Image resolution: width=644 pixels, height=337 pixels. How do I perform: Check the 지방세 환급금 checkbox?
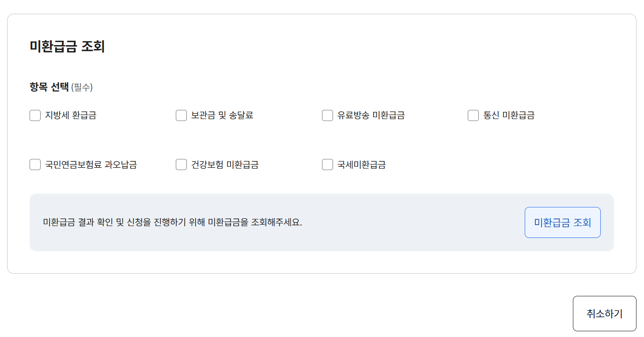[x=35, y=115]
